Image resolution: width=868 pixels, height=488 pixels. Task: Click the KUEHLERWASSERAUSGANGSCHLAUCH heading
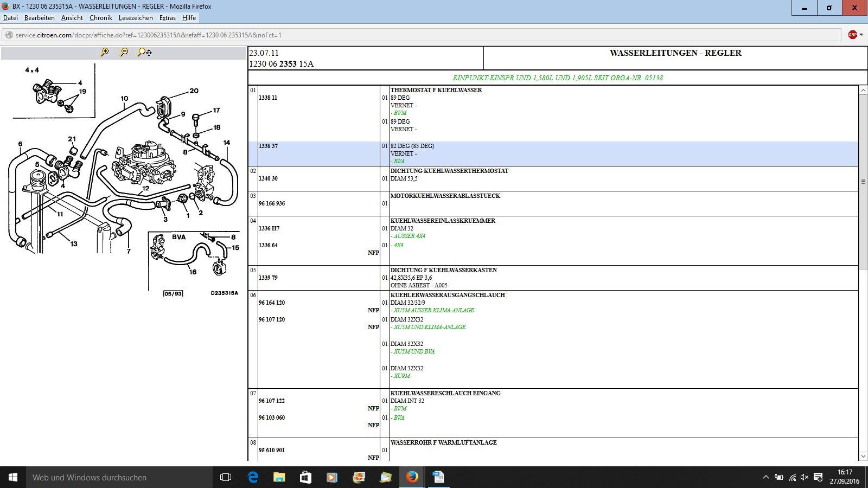coord(448,295)
